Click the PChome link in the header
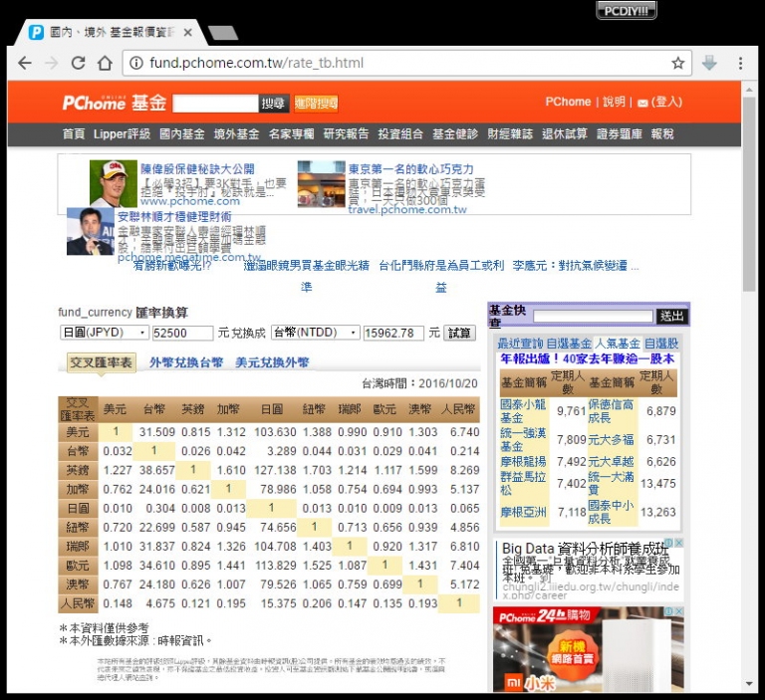Image resolution: width=765 pixels, height=700 pixels. click(568, 102)
